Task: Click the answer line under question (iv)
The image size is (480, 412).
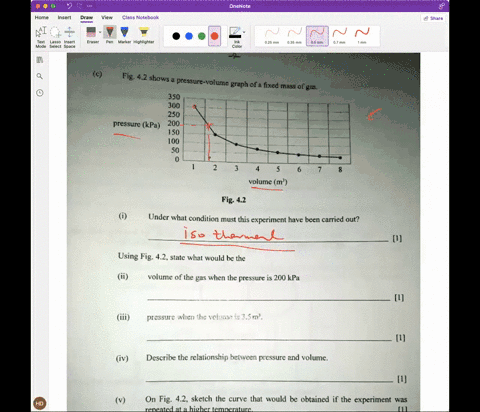Action: click(x=269, y=381)
